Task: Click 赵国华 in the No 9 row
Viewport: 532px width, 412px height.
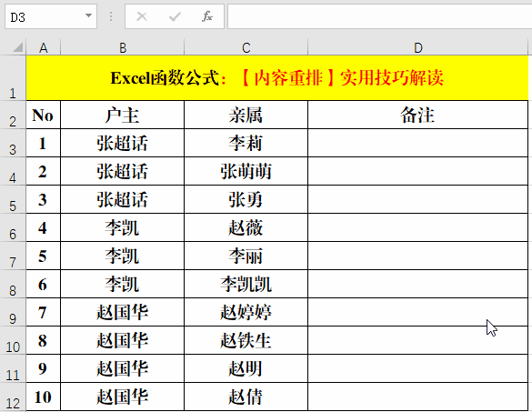Action: (x=123, y=368)
